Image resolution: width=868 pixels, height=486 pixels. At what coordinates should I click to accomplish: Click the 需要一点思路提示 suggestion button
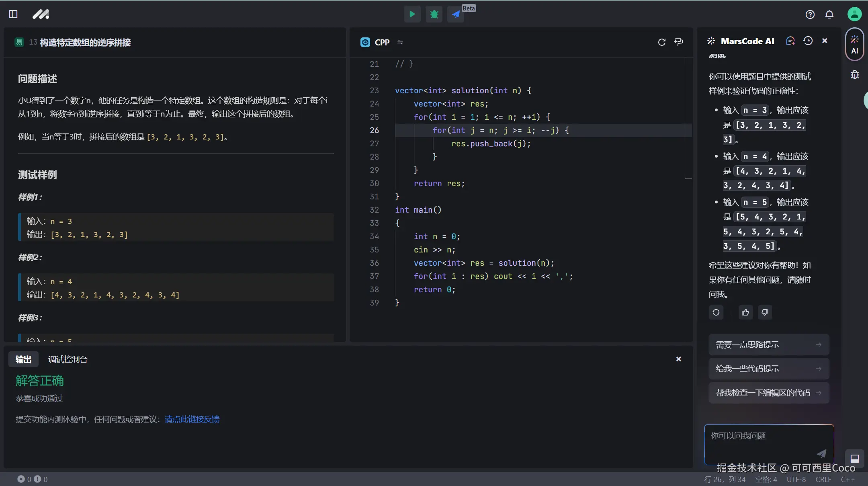768,345
